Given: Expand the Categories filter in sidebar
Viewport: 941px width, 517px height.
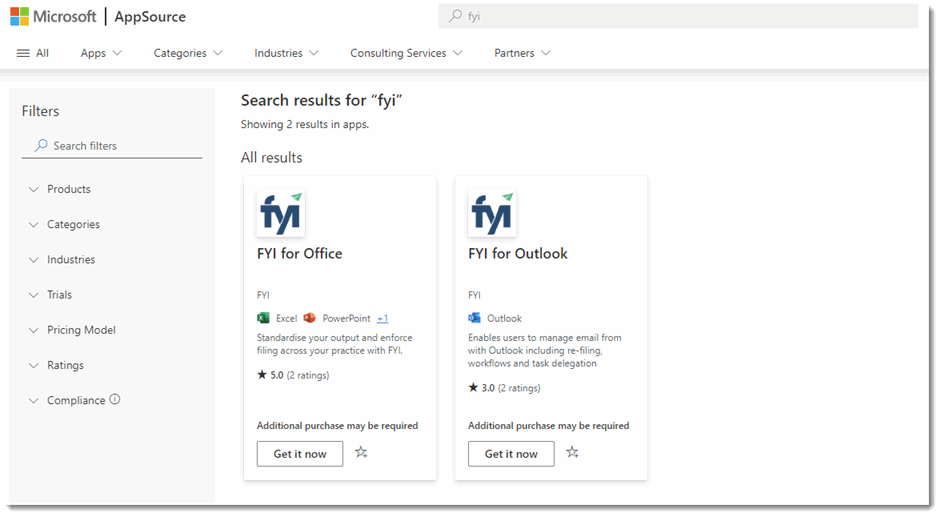Looking at the screenshot, I should (x=64, y=225).
